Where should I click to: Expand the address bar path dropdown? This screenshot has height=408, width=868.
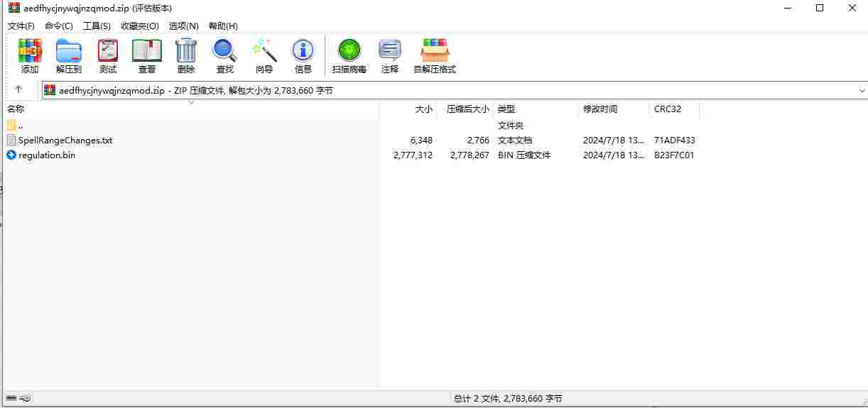(862, 91)
